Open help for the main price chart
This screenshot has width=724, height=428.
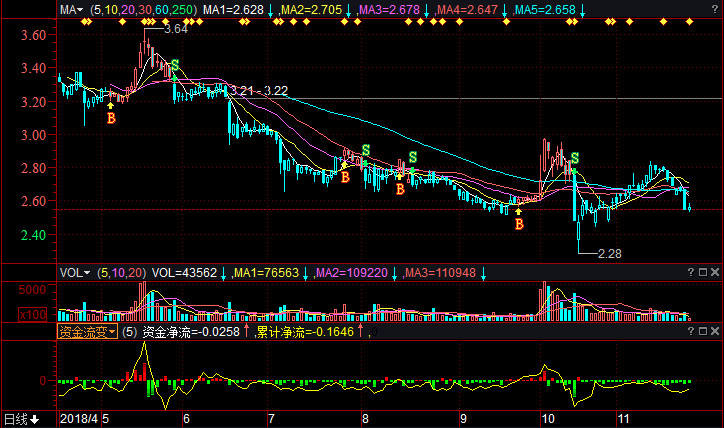click(x=715, y=9)
